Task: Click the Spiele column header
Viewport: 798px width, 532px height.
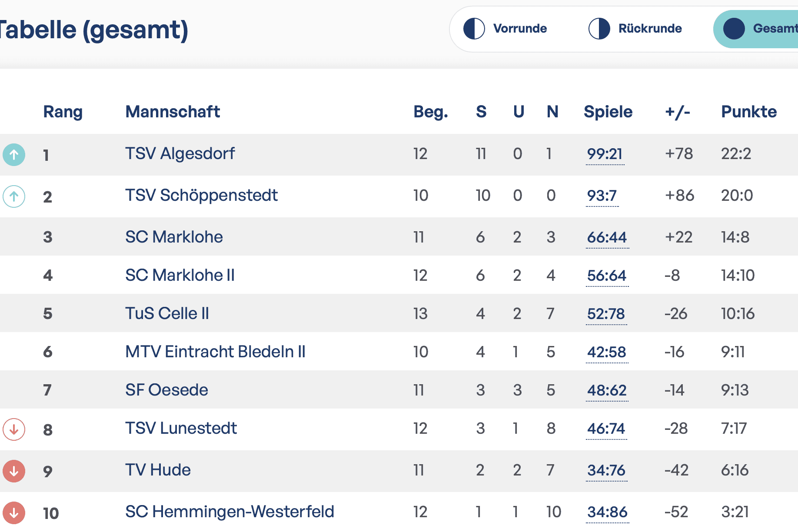Action: 608,112
